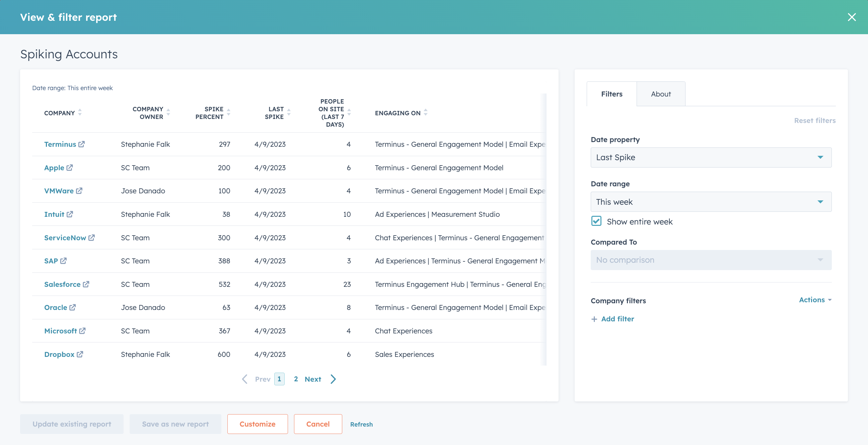
Task: Sort by Company Owner column arrows
Action: [168, 113]
